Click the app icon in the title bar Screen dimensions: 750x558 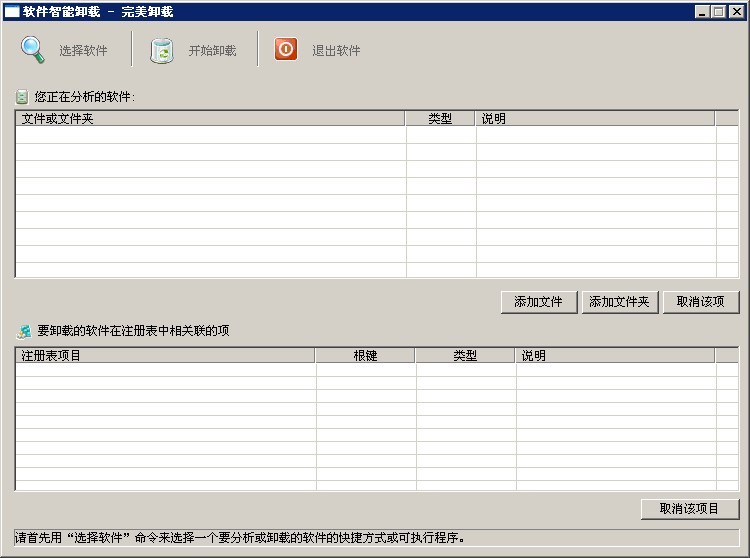(12, 12)
